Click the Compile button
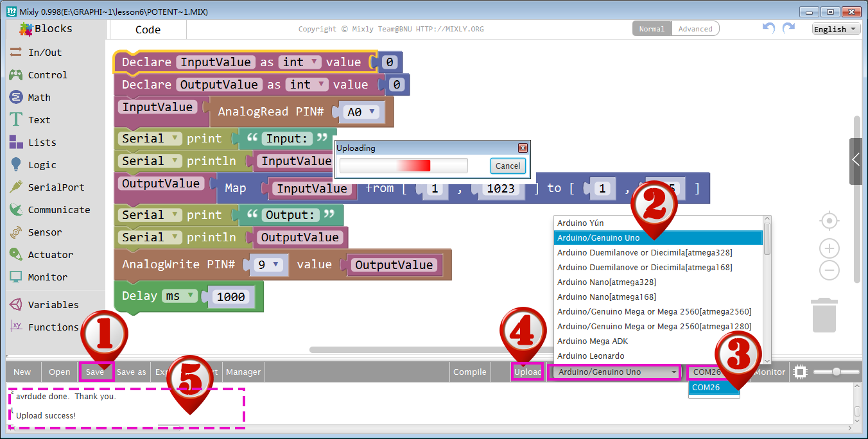 (x=470, y=372)
